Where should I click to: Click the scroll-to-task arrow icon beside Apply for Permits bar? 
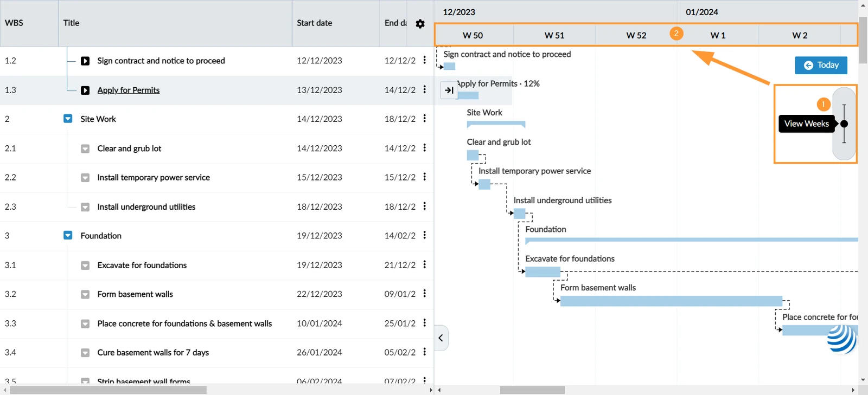pos(449,90)
